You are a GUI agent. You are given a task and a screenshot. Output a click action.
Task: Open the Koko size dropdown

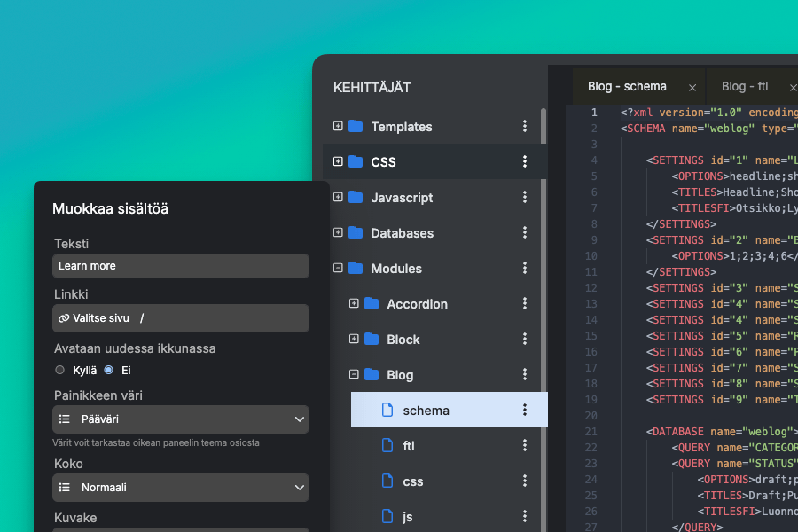pyautogui.click(x=181, y=488)
